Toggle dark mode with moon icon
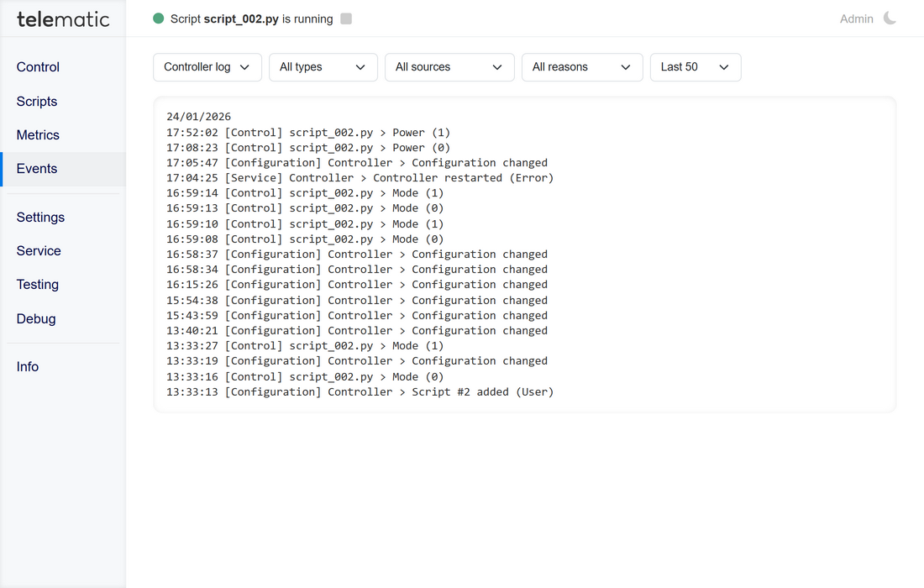The image size is (924, 588). pyautogui.click(x=890, y=18)
